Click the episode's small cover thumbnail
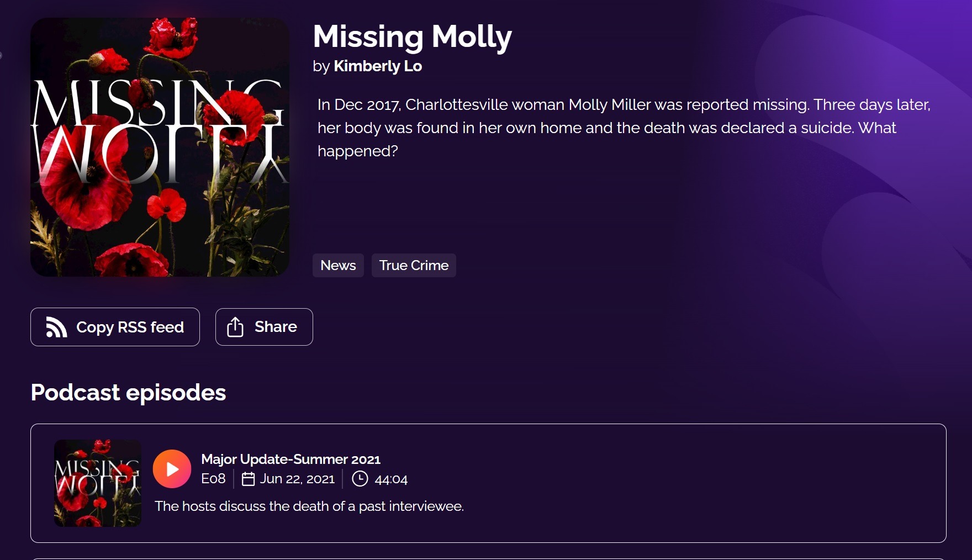 click(98, 483)
